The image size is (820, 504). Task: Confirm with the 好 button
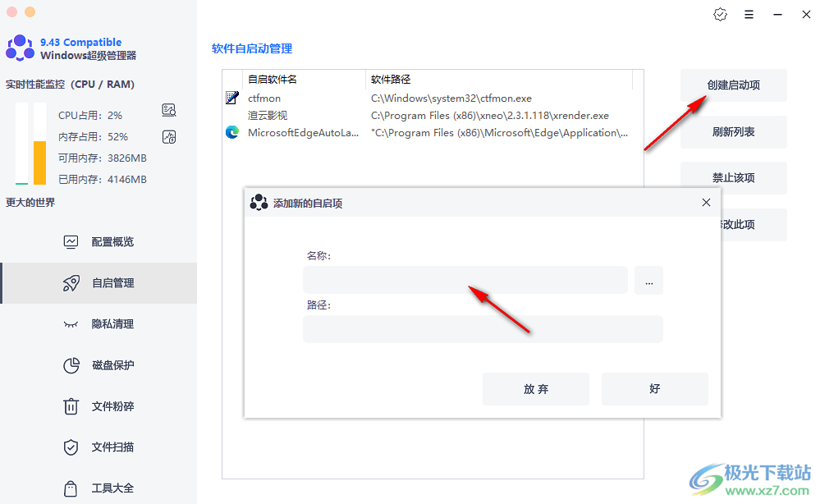654,388
